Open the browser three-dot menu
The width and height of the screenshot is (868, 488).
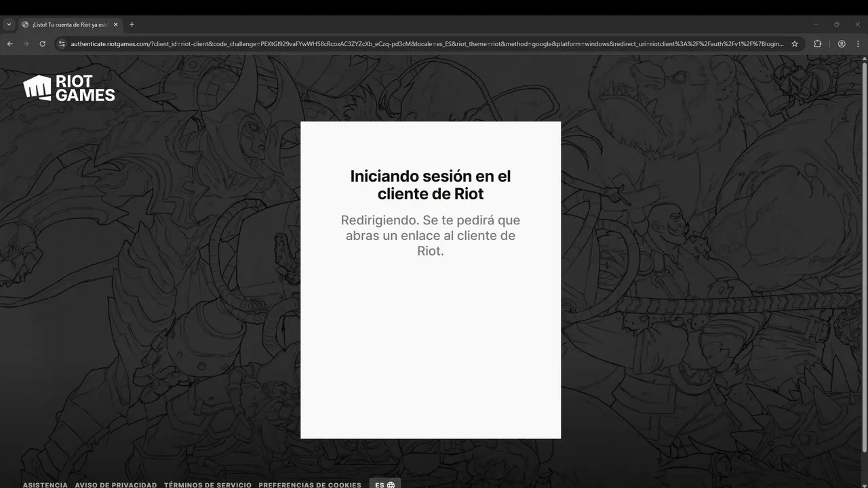(858, 43)
